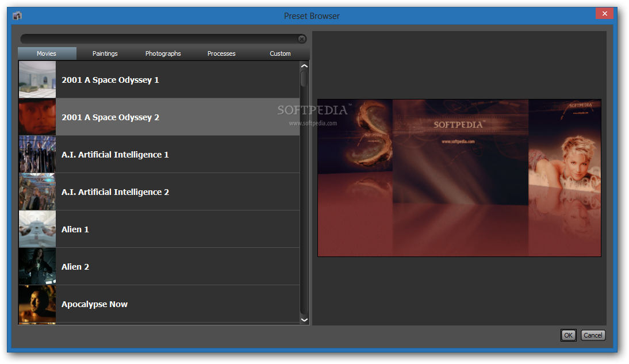Click in the preset search field
The height and width of the screenshot is (364, 629).
click(159, 39)
